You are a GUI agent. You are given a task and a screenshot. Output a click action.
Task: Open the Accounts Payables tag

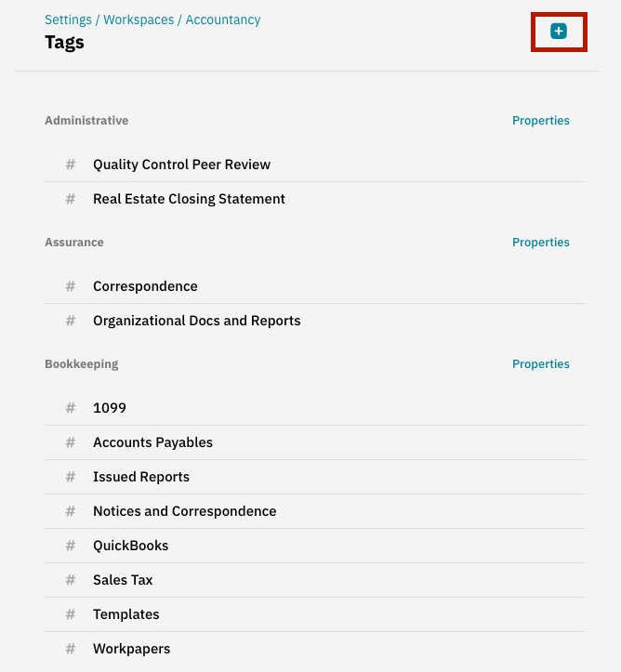tap(152, 442)
